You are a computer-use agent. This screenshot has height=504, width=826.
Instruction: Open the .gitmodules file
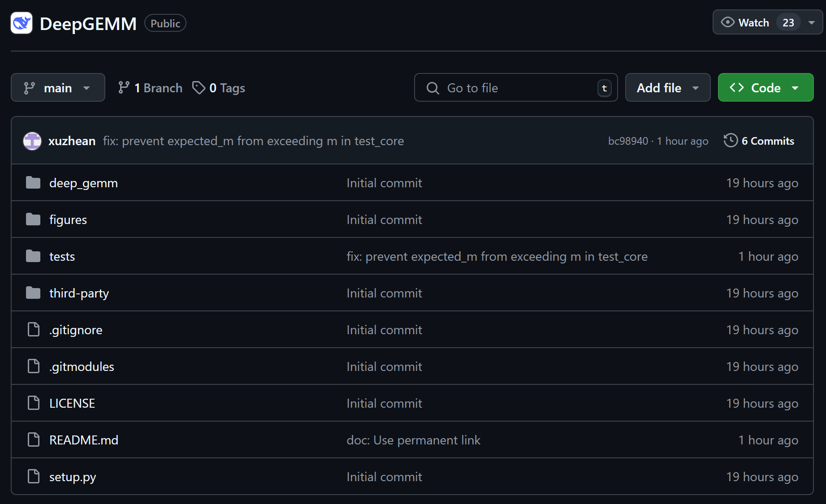point(82,366)
